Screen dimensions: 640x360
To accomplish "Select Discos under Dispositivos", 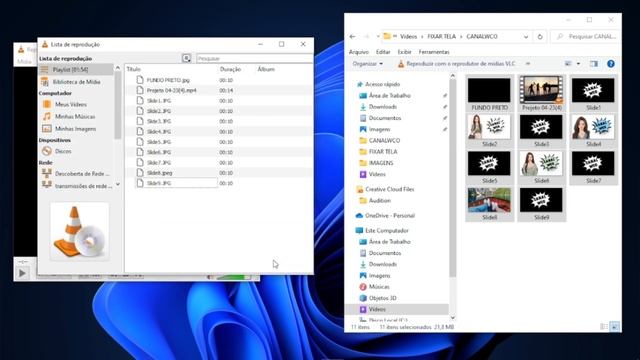I will [63, 151].
